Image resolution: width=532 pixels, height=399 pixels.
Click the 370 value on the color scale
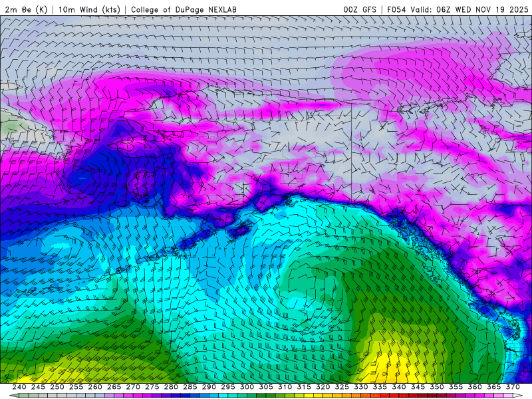click(513, 387)
